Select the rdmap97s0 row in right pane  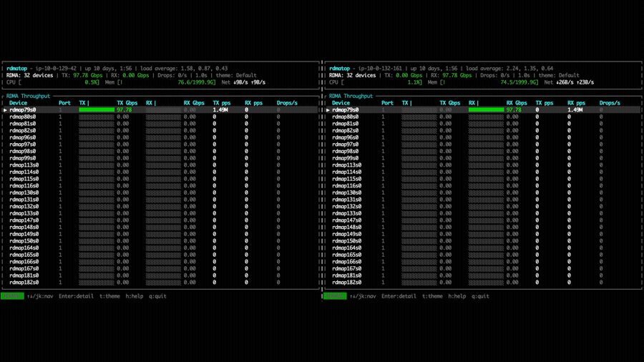coord(483,145)
